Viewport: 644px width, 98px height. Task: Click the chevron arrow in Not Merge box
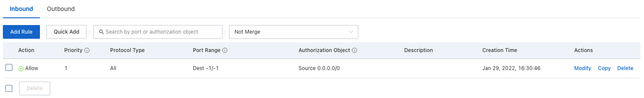point(351,32)
